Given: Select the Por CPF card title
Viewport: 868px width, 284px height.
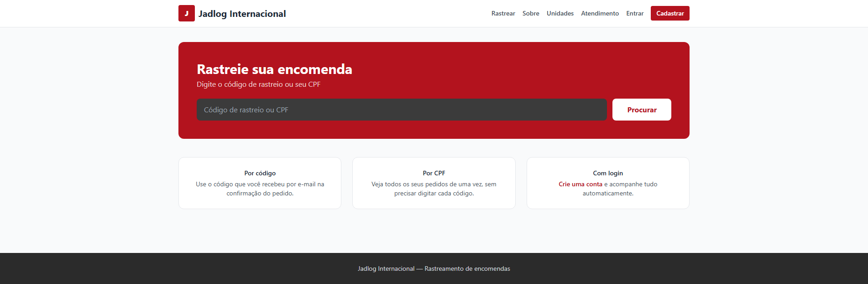Looking at the screenshot, I should (434, 173).
